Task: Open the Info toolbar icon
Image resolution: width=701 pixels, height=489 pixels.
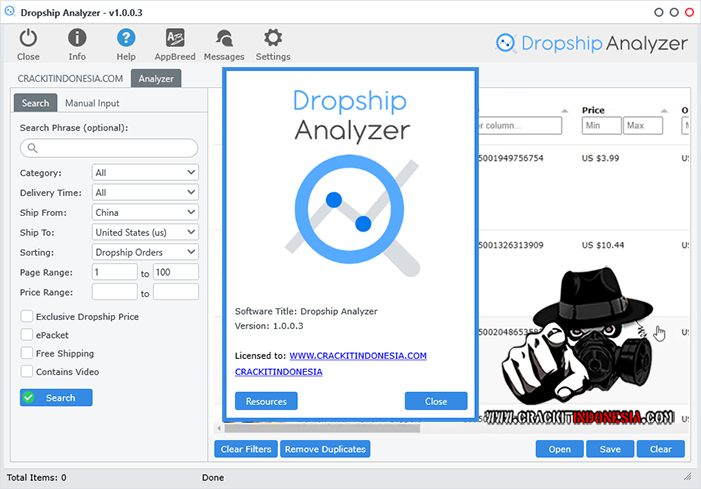Action: [x=77, y=39]
